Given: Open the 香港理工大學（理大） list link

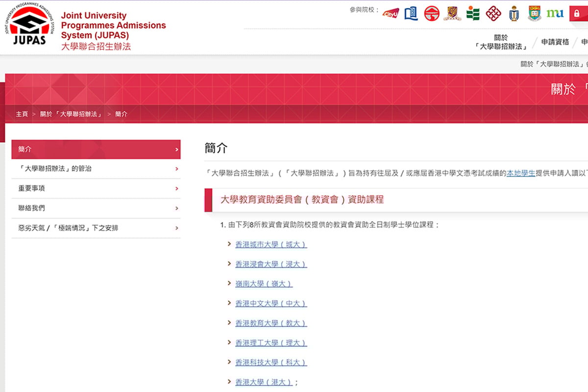Looking at the screenshot, I should pos(271,343).
